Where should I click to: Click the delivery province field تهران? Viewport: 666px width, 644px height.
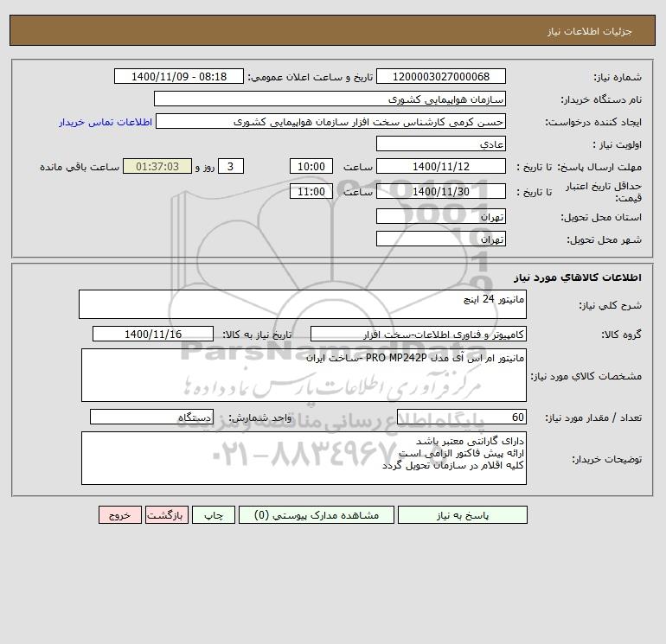tap(441, 216)
